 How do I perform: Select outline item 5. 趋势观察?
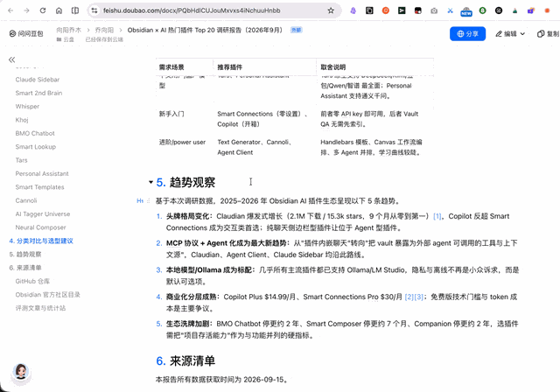click(x=25, y=255)
